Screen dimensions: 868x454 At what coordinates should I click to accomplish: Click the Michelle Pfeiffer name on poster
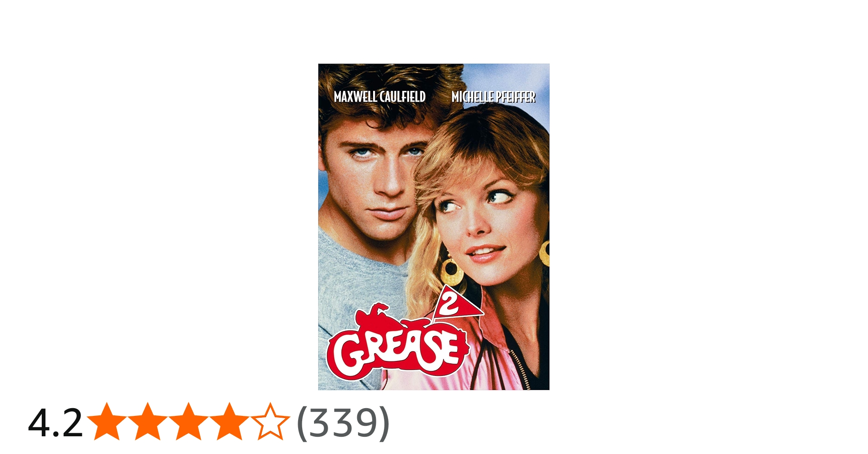point(494,97)
